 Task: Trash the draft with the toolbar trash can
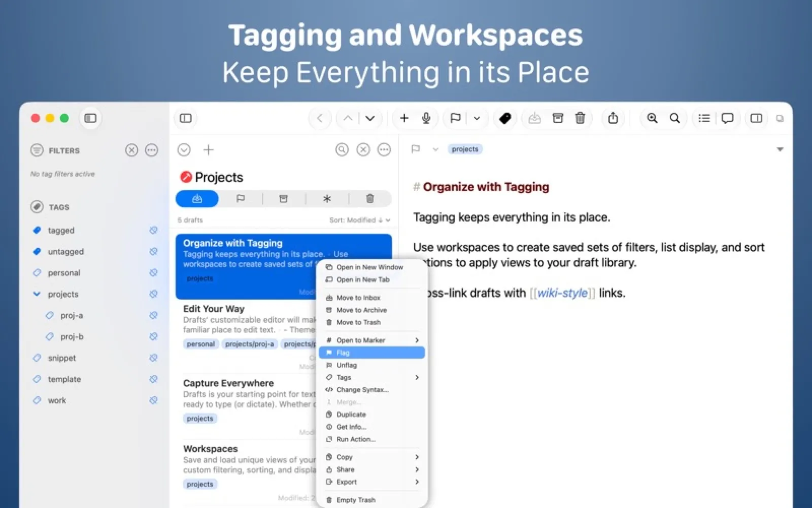coord(580,118)
